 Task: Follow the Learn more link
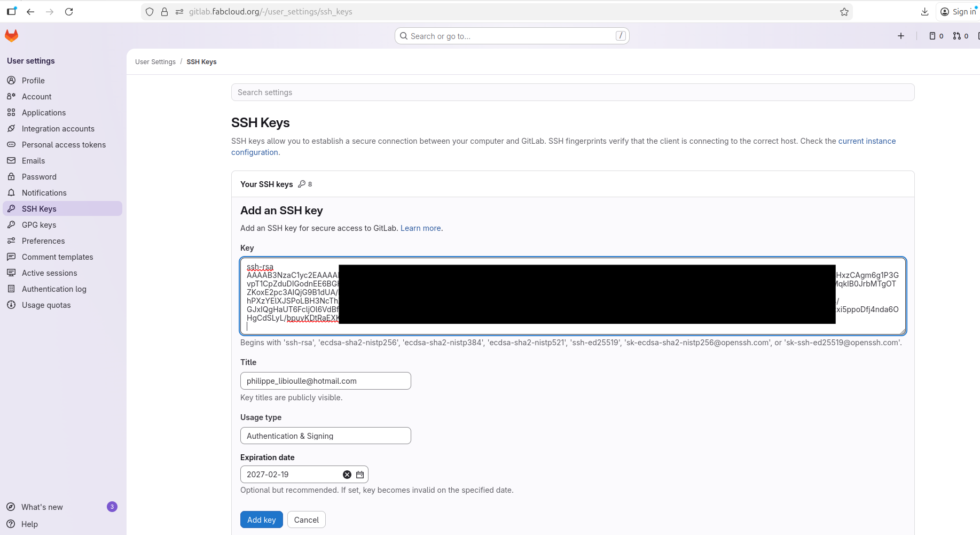click(420, 228)
